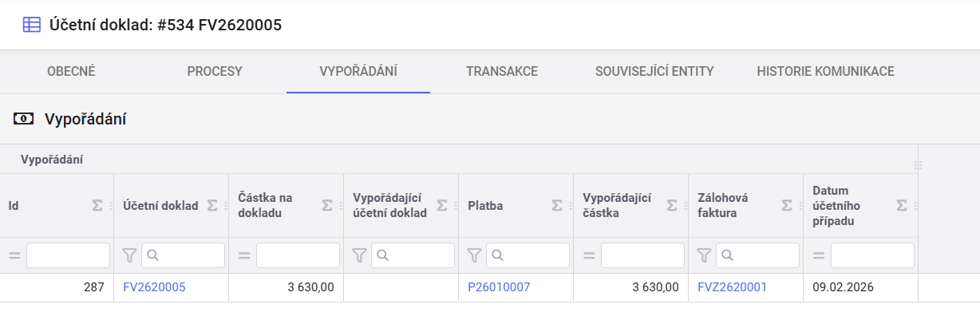Image resolution: width=980 pixels, height=316 pixels.
Task: Open equals operator for Vypořádající částka filter
Action: (x=589, y=255)
